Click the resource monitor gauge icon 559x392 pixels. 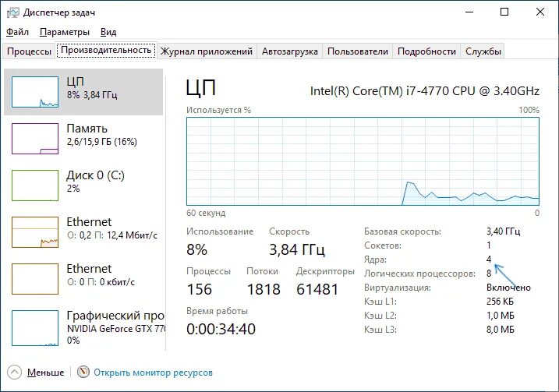pos(83,372)
